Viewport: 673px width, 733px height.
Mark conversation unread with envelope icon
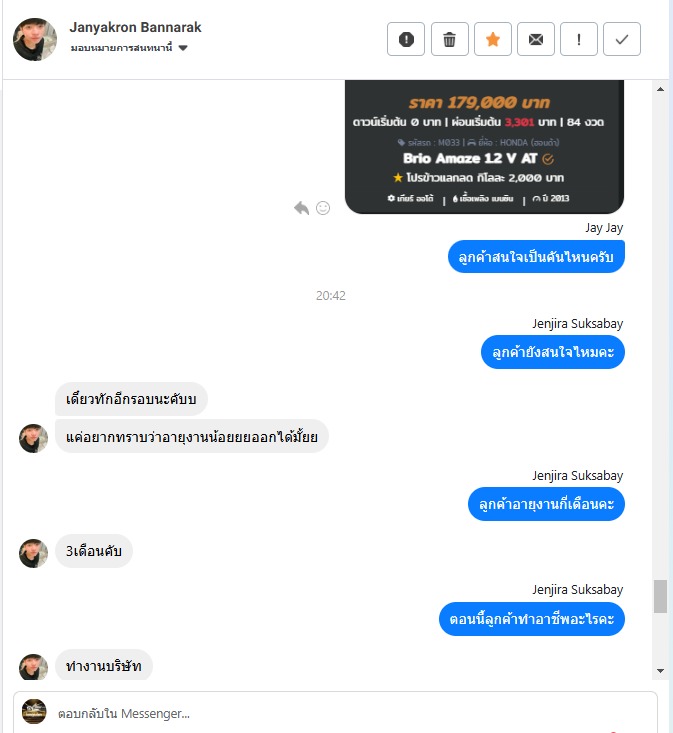coord(536,39)
